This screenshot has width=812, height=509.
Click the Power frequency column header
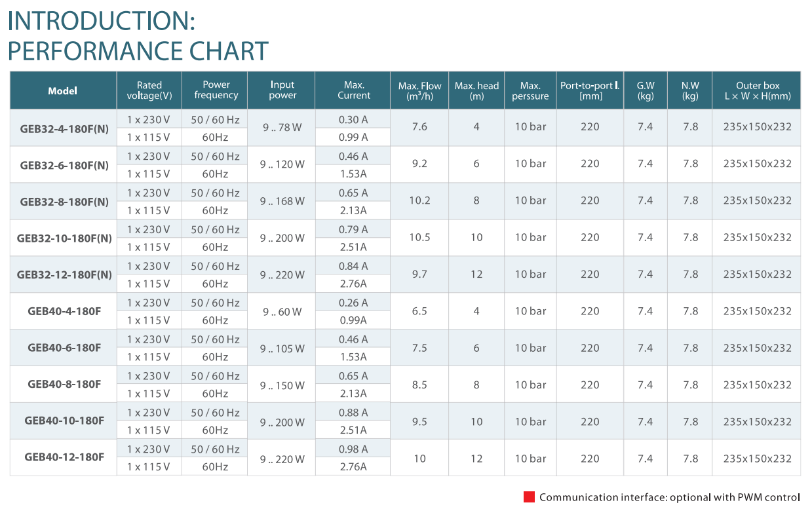pos(216,90)
